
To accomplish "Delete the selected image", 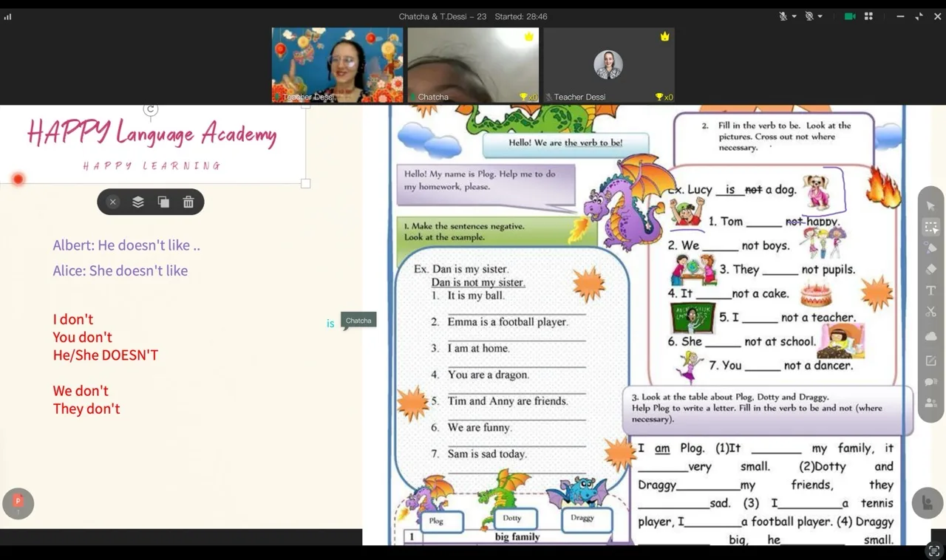I will [188, 202].
